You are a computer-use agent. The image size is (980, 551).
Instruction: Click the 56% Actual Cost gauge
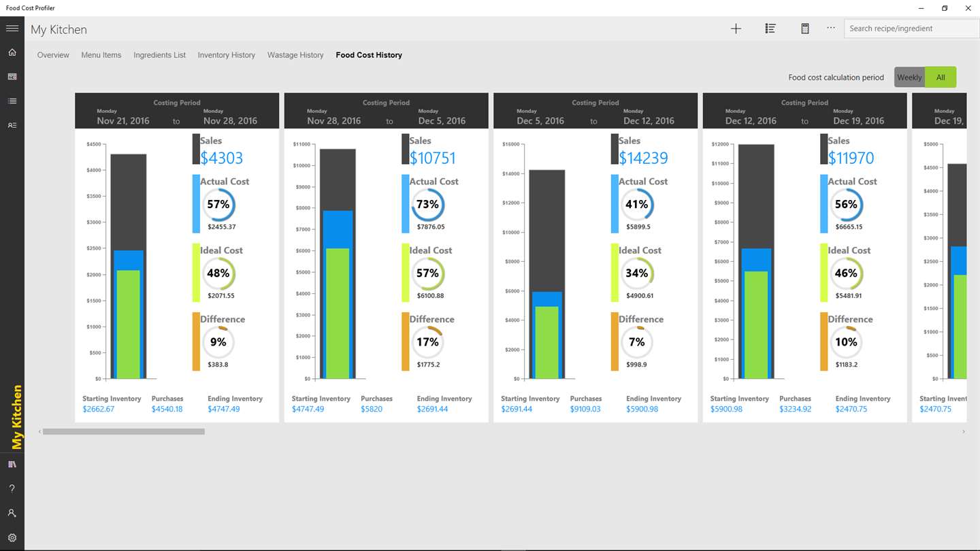pos(847,204)
